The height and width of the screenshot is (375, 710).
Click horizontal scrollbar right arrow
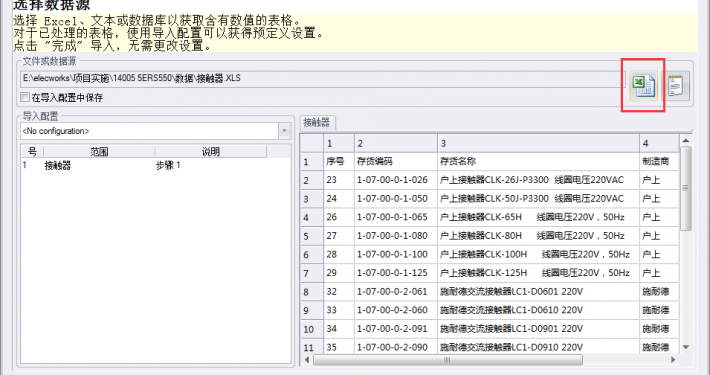(x=673, y=360)
